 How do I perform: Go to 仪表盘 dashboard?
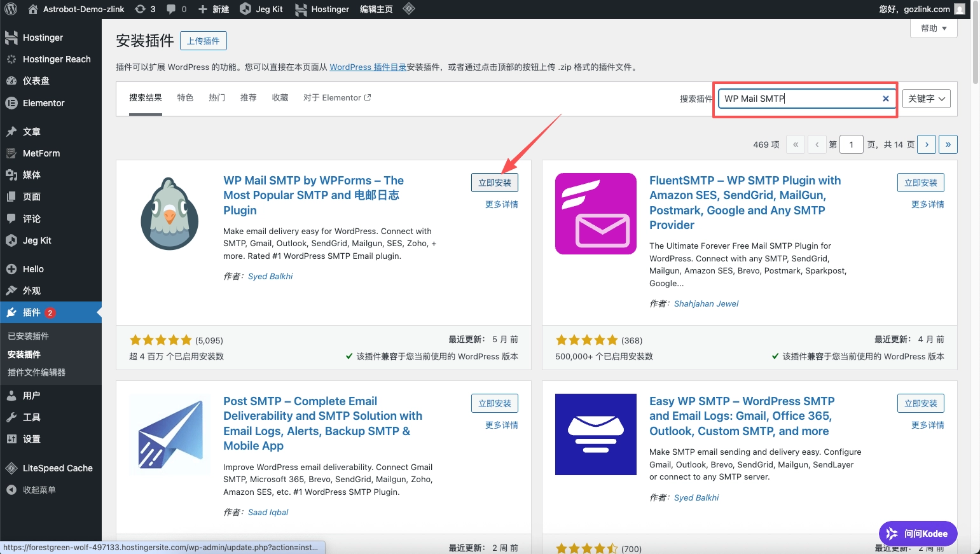point(51,81)
